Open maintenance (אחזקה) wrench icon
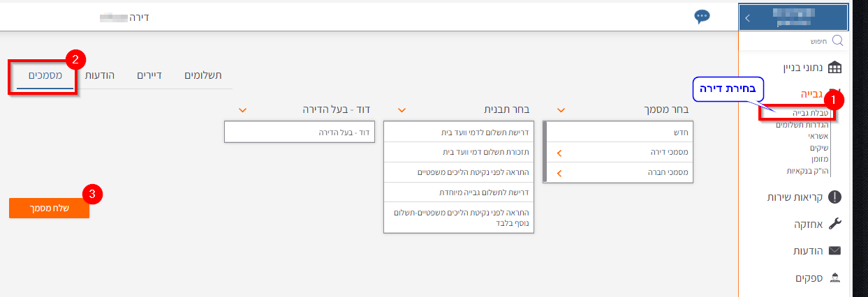 [834, 224]
